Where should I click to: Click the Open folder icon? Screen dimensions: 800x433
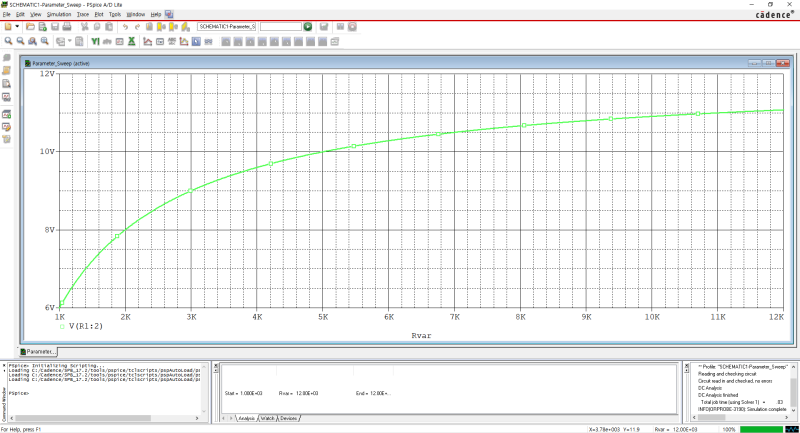[30, 27]
